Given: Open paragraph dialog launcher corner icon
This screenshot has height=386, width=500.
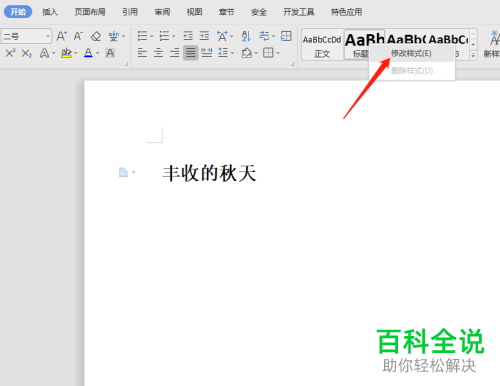Looking at the screenshot, I should point(292,64).
